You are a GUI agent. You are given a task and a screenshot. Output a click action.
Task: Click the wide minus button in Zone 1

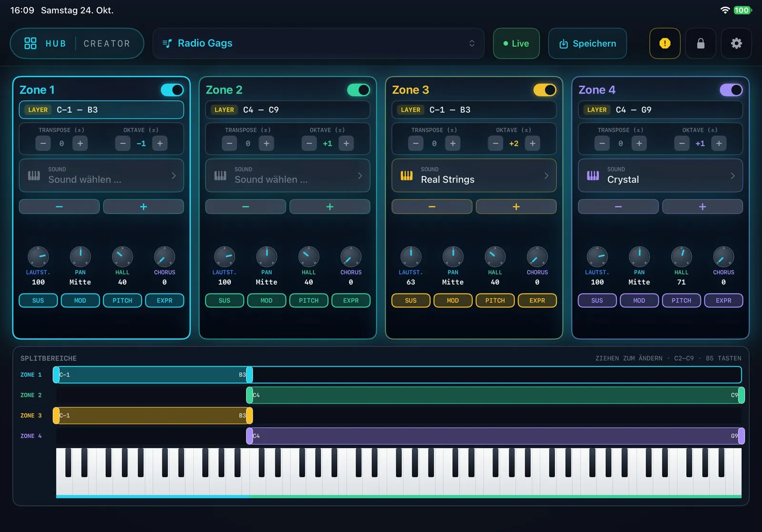click(x=59, y=207)
